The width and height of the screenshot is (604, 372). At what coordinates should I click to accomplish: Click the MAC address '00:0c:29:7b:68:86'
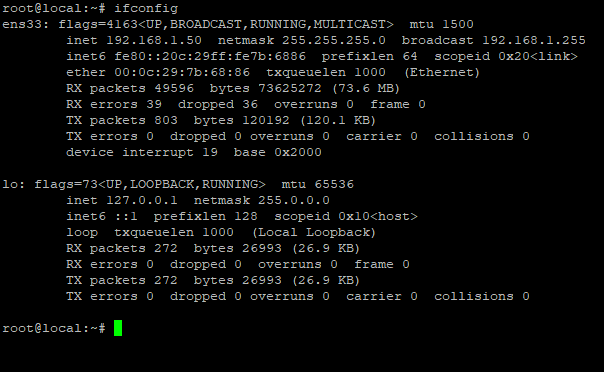click(182, 72)
